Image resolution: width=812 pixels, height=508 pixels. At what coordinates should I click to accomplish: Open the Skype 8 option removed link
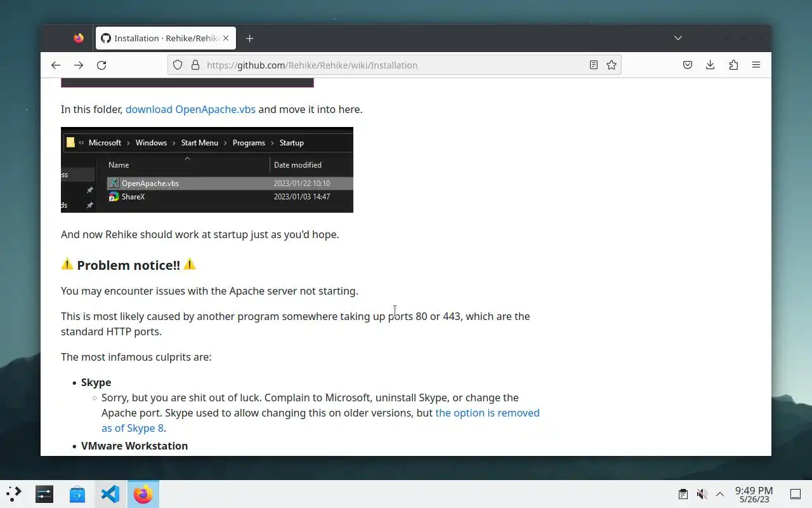[320, 420]
